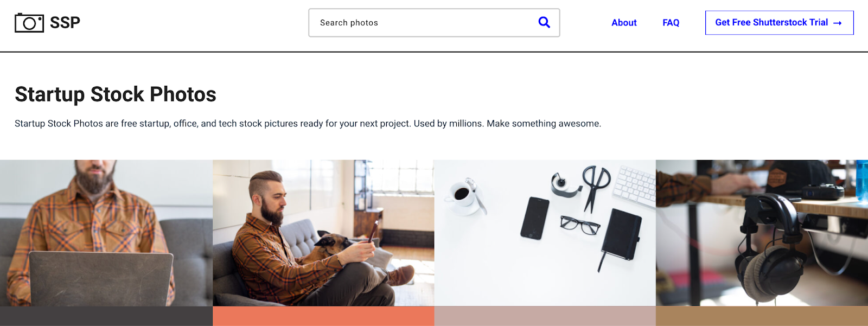Click the Get Free Shutterstock Trial button
Viewport: 868px width, 326px height.
[771, 23]
